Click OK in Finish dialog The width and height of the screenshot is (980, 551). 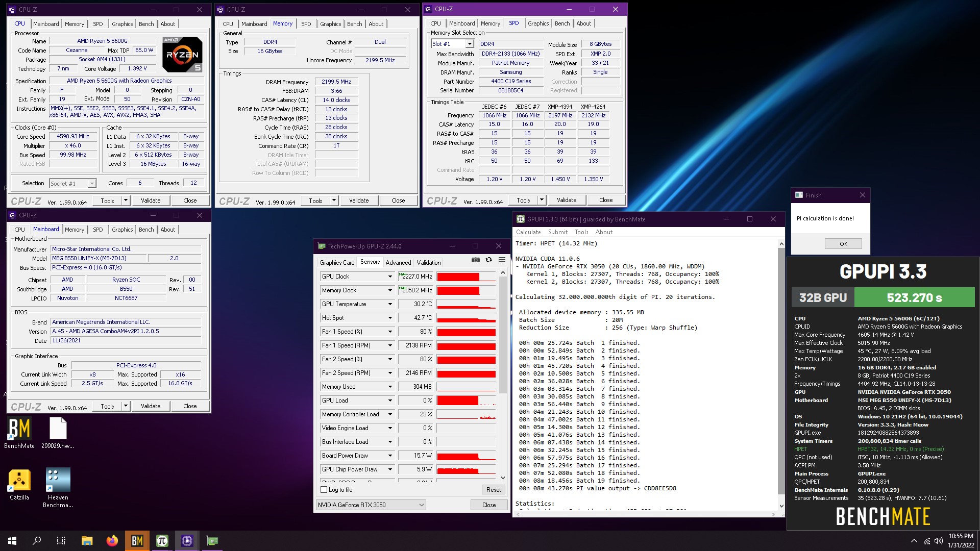(843, 244)
